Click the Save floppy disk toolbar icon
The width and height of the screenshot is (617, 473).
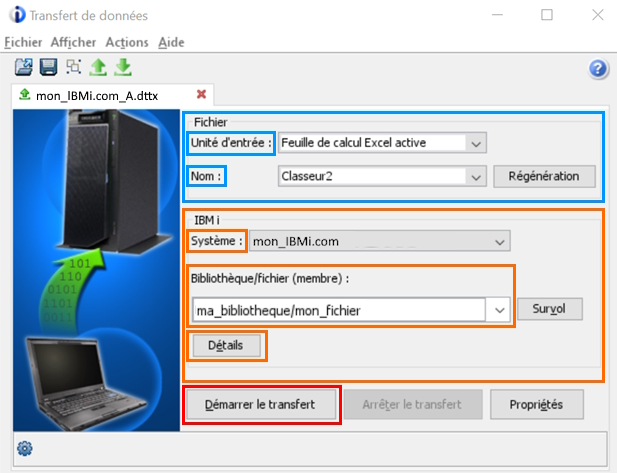(x=48, y=67)
